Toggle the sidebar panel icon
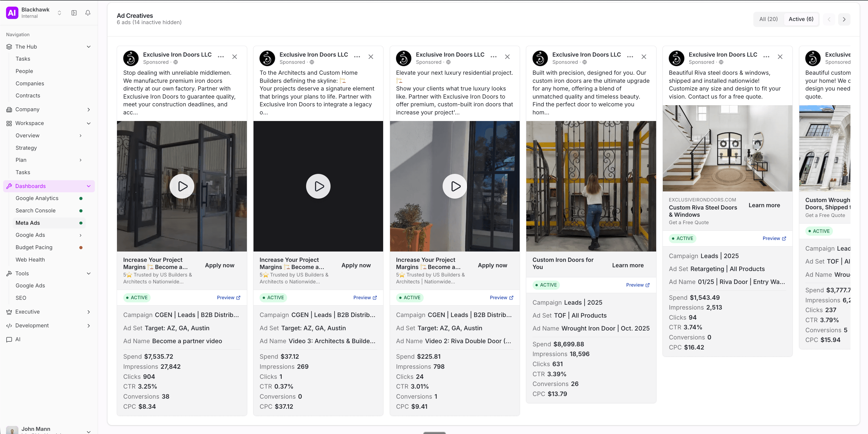Screen dimensions: 868x434 tap(74, 13)
